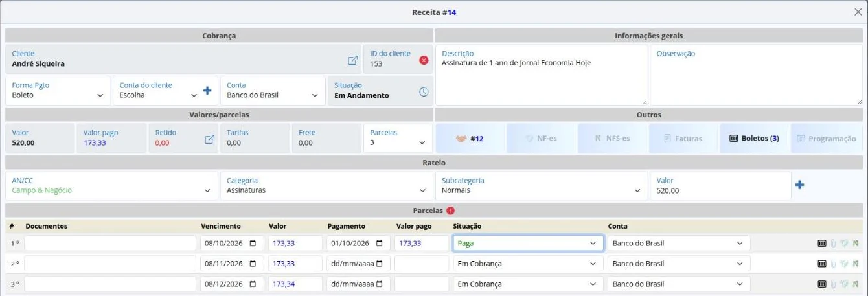
Task: Open calendar picker for 08/12/2026 due date
Action: coord(253,284)
